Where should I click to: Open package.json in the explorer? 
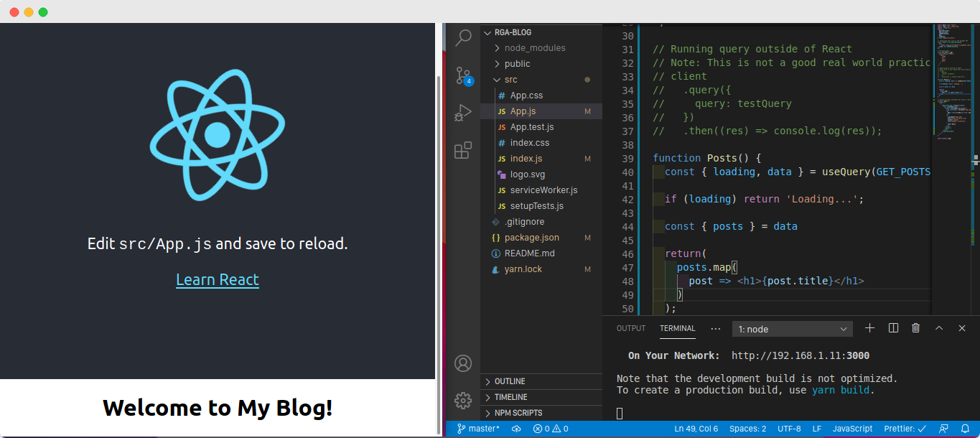click(x=541, y=238)
